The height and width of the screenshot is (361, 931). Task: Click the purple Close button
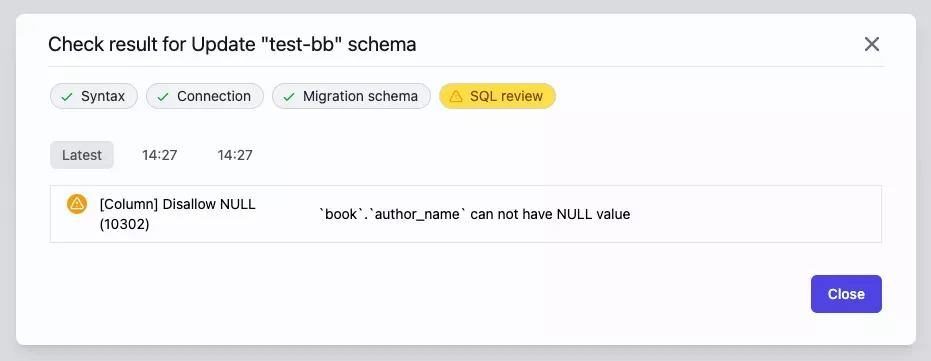pyautogui.click(x=846, y=294)
